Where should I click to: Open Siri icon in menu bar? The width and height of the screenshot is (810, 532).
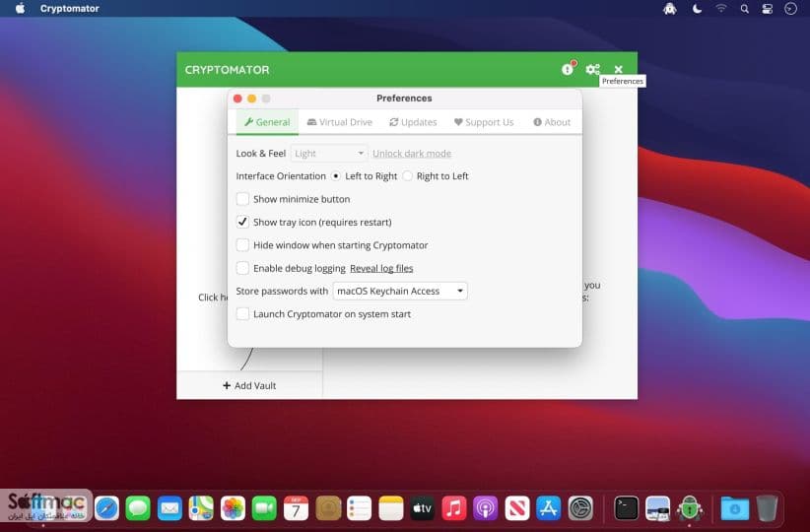pos(791,8)
